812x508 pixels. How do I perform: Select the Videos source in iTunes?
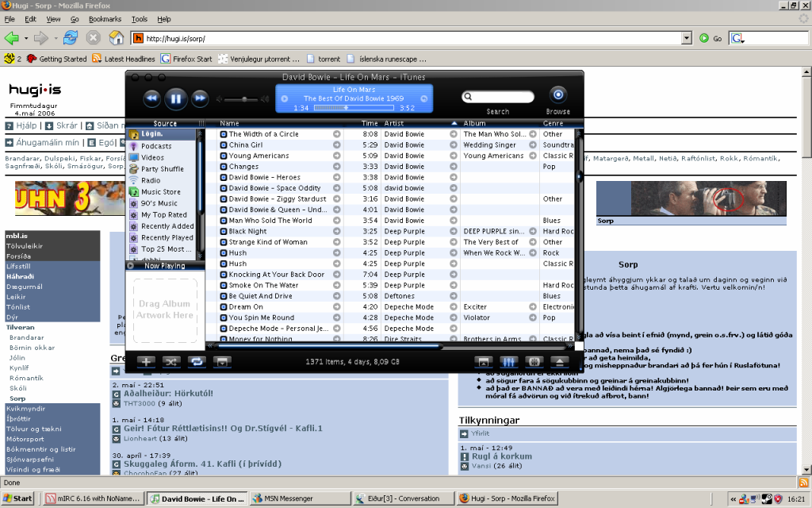tap(152, 158)
